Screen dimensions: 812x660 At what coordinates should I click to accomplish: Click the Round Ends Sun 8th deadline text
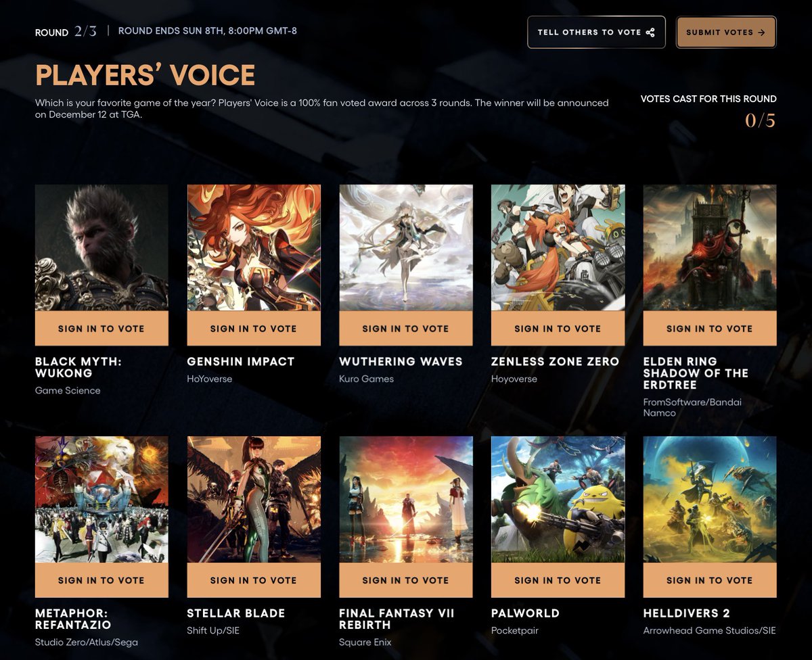tap(208, 31)
